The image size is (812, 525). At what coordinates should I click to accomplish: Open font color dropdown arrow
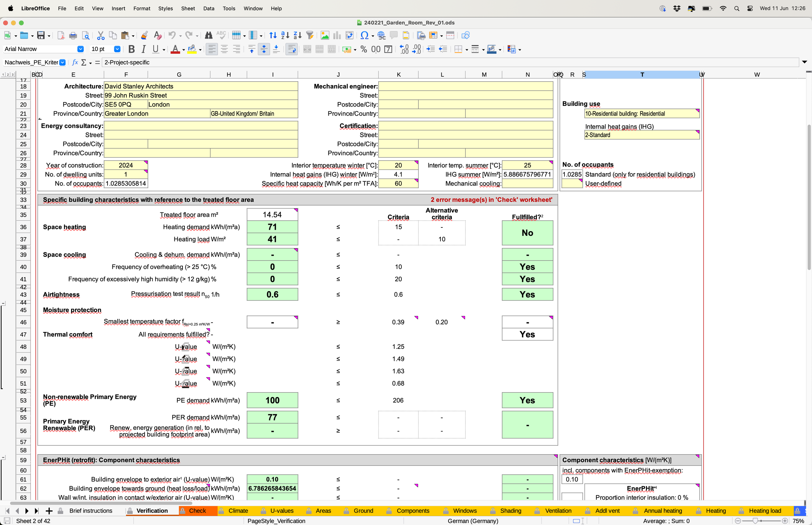183,50
